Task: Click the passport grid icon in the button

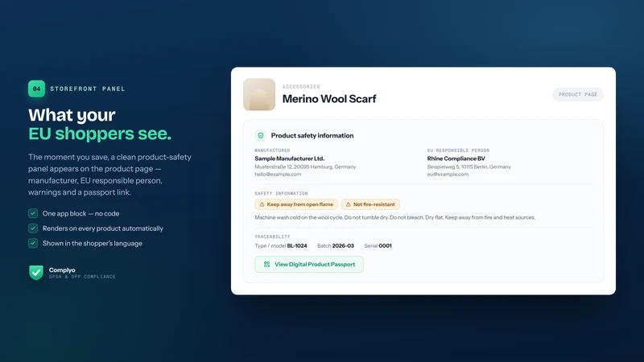Action: 266,265
